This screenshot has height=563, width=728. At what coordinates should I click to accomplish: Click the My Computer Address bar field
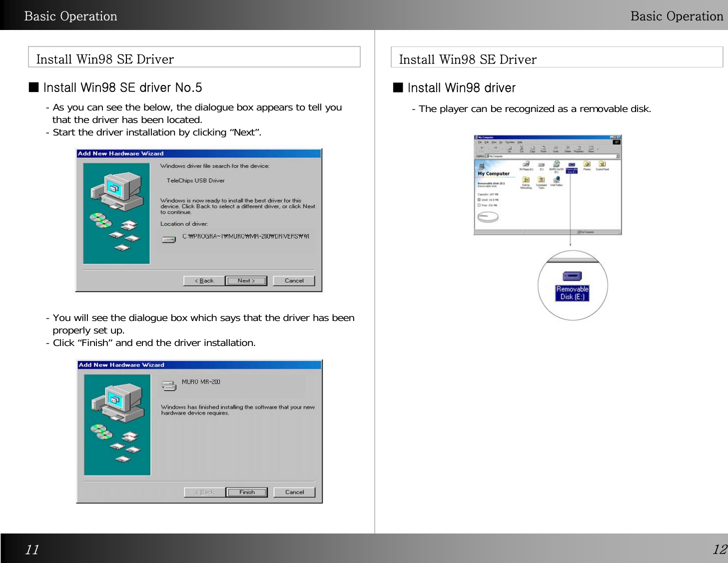[552, 156]
